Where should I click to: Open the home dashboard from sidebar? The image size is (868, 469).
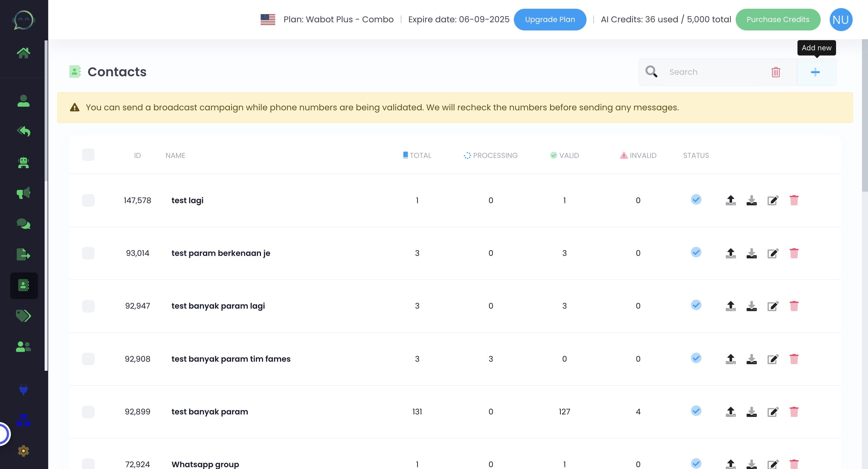tap(23, 53)
